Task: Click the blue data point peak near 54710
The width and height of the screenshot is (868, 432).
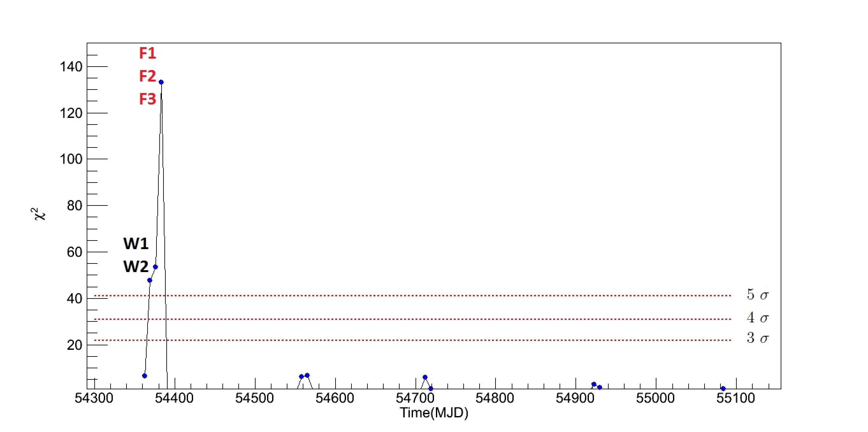Action: point(425,377)
